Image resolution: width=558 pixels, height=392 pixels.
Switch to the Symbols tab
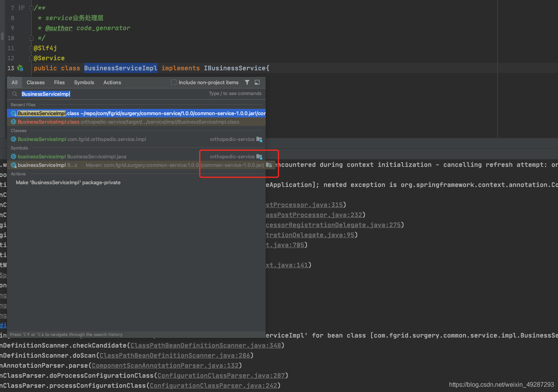pos(84,82)
